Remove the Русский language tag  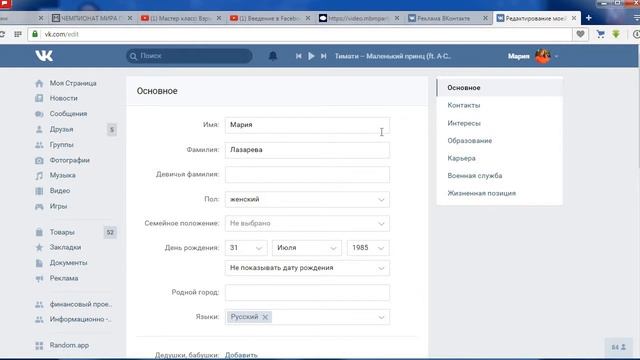[x=265, y=317]
